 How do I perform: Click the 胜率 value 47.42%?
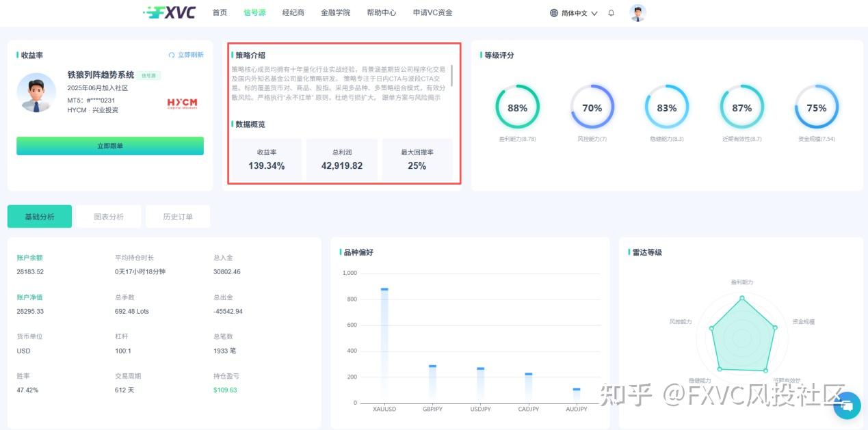tap(27, 390)
